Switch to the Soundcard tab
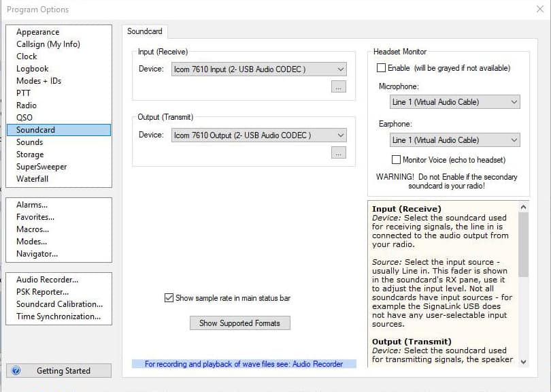Viewport: 551px width, 392px height. (x=145, y=31)
